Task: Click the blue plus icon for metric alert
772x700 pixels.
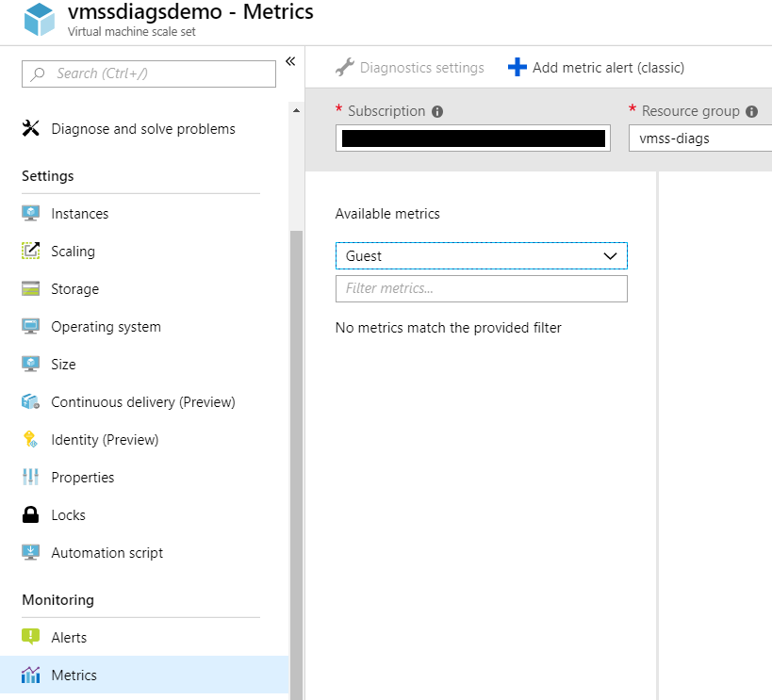Action: pos(517,67)
